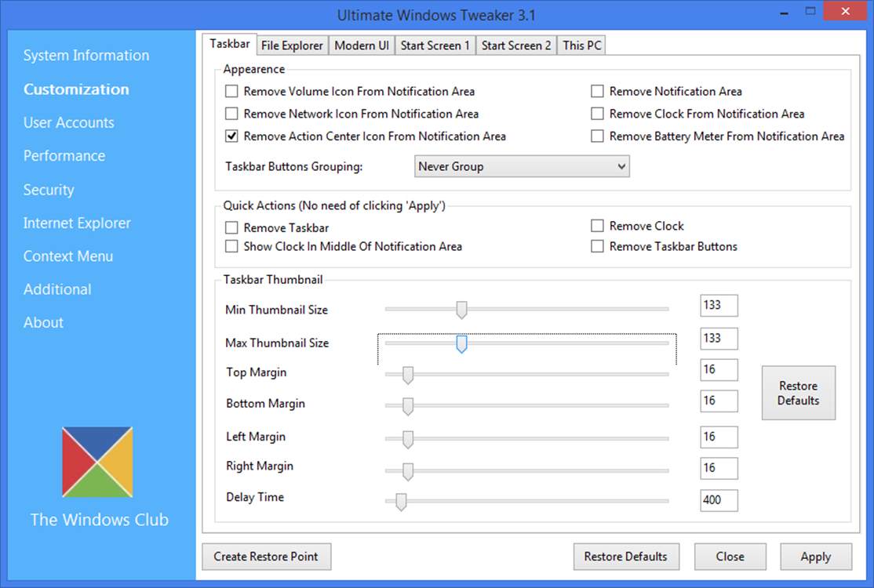Click The Windows Club link text
This screenshot has height=588, width=874.
[x=99, y=520]
